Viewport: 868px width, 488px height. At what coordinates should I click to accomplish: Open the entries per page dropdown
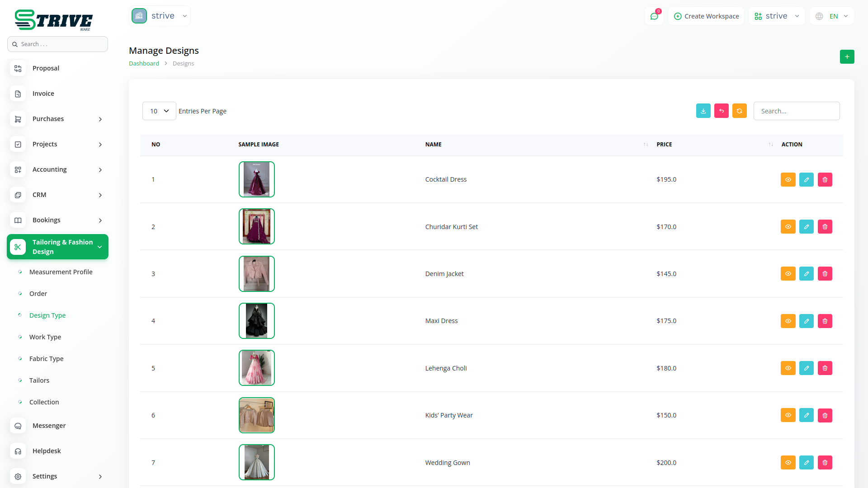tap(159, 111)
